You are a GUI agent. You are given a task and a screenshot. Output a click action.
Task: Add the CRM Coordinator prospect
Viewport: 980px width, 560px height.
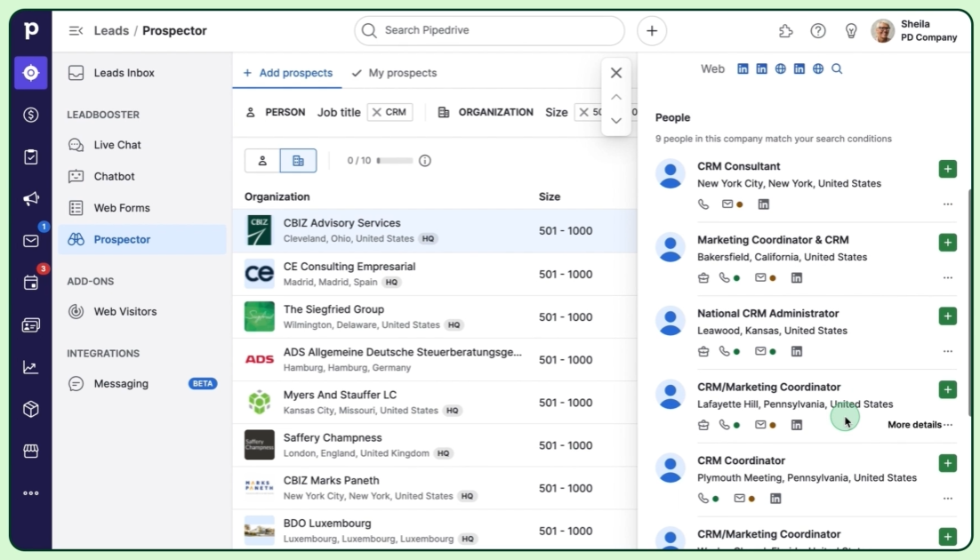click(x=947, y=463)
